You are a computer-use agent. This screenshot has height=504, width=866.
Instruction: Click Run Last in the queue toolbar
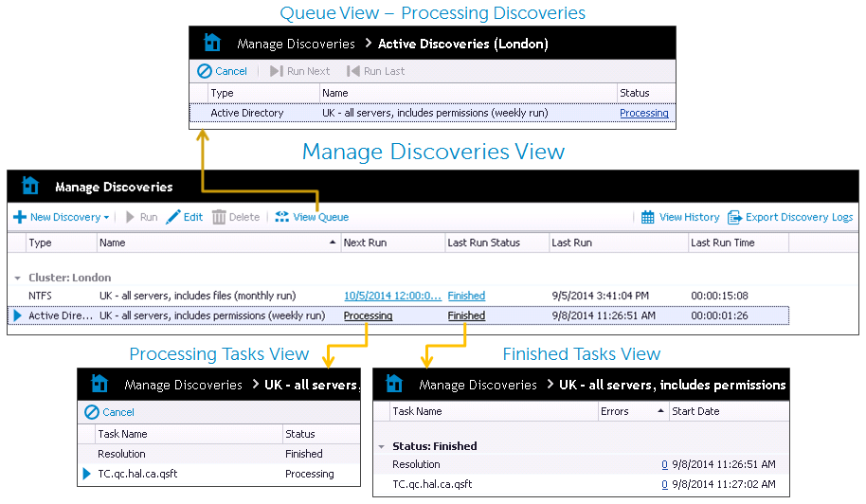pyautogui.click(x=375, y=71)
